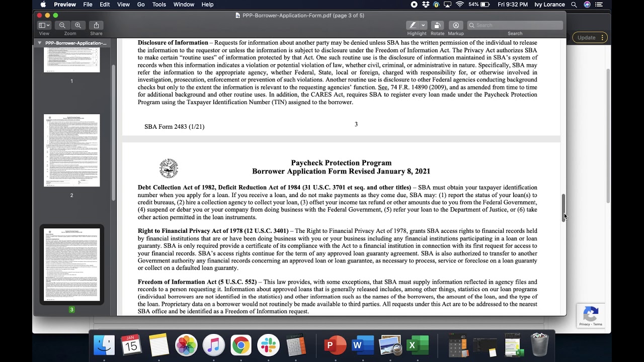Open Calculator from the Dock

click(296, 345)
